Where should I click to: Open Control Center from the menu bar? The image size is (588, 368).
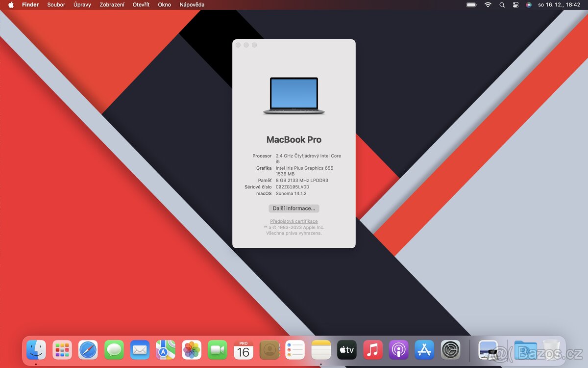(x=515, y=5)
